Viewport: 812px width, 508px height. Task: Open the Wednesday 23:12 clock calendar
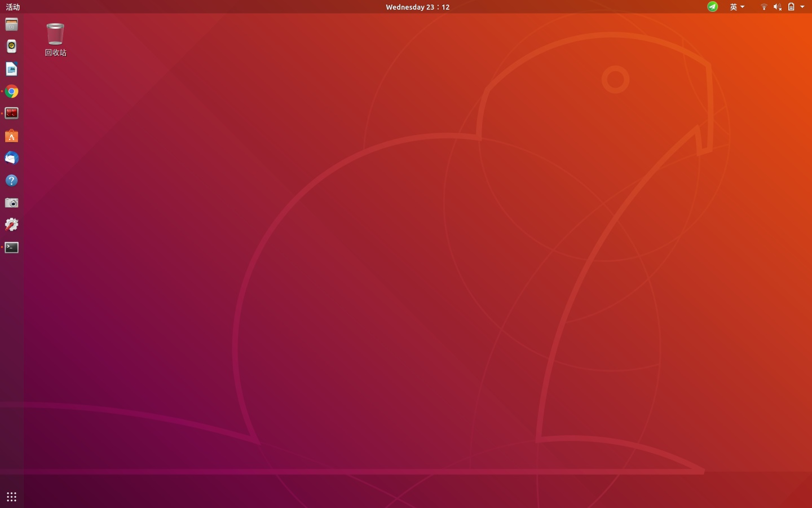click(417, 7)
